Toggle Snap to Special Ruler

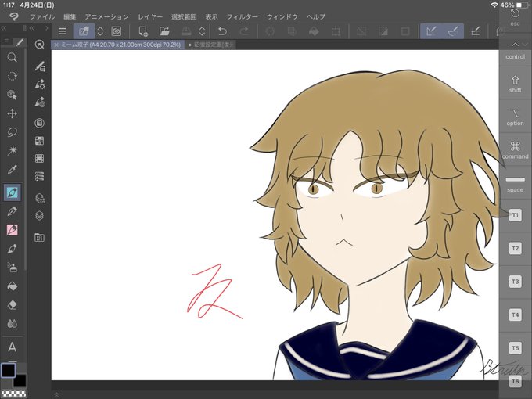point(453,31)
